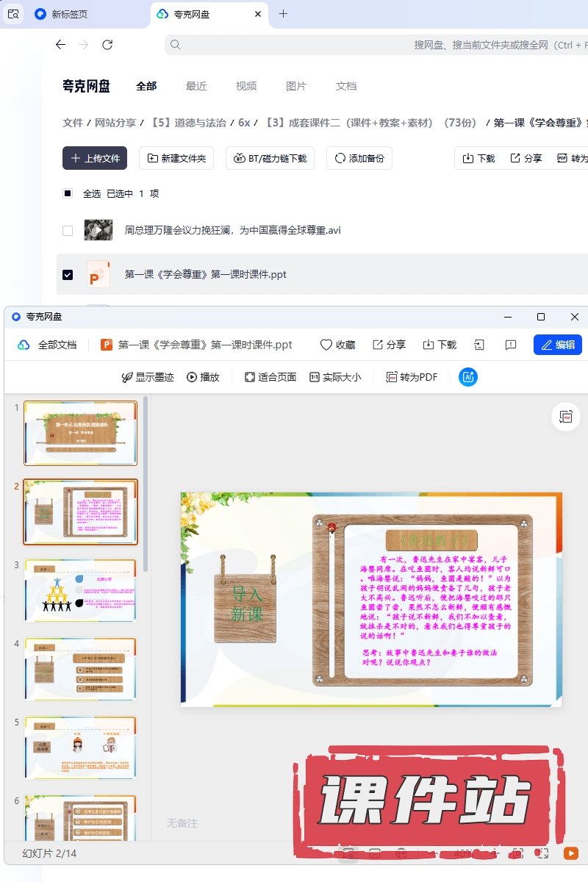Toggle the 全选 select-all checkbox
The image size is (588, 882).
click(68, 193)
